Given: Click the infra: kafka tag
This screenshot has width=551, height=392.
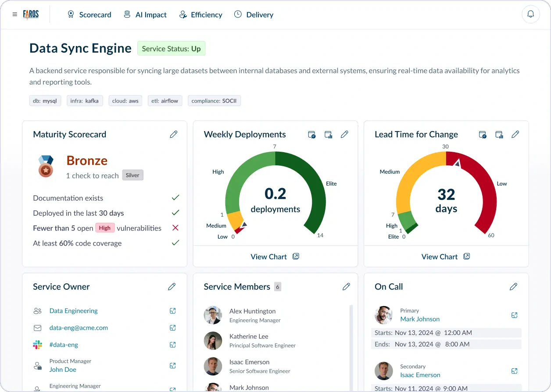Looking at the screenshot, I should pos(85,101).
